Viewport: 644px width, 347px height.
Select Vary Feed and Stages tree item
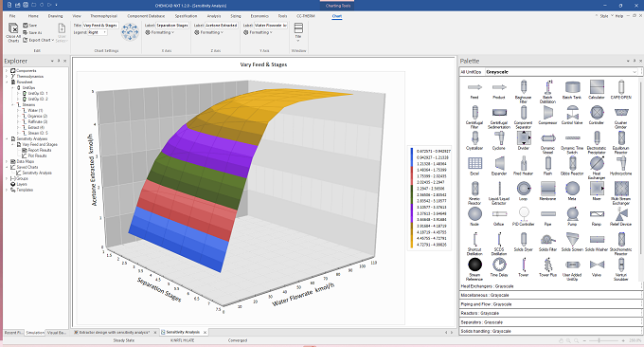(x=40, y=144)
